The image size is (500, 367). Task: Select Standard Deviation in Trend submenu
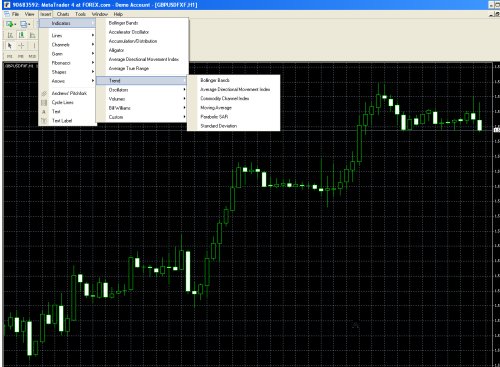(234, 126)
